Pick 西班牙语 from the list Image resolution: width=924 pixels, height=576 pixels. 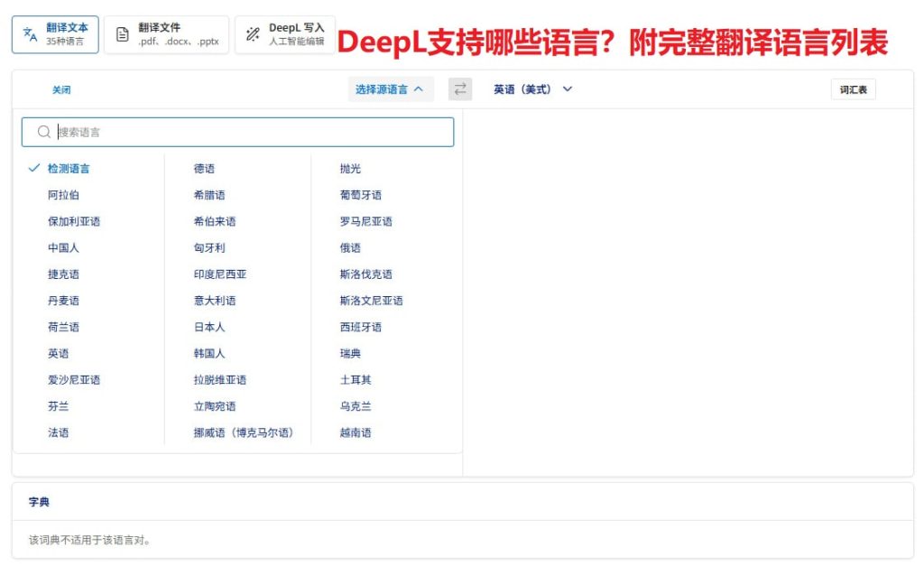click(361, 327)
